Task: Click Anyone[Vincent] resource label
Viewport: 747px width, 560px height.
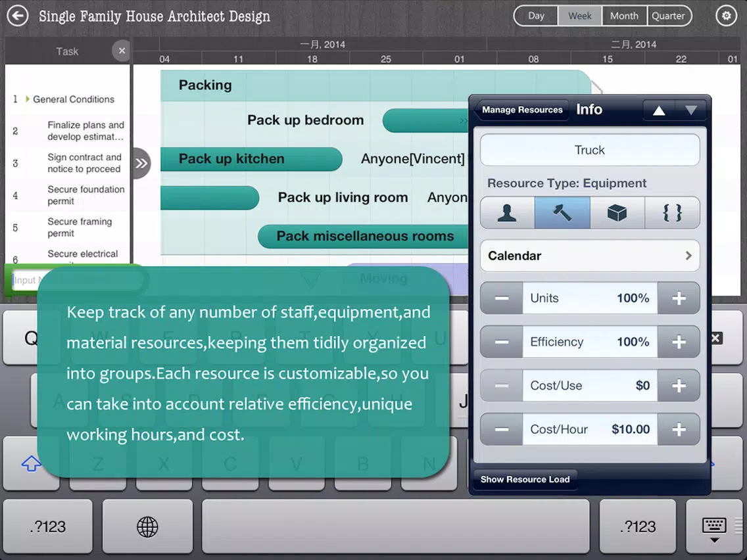Action: [412, 158]
